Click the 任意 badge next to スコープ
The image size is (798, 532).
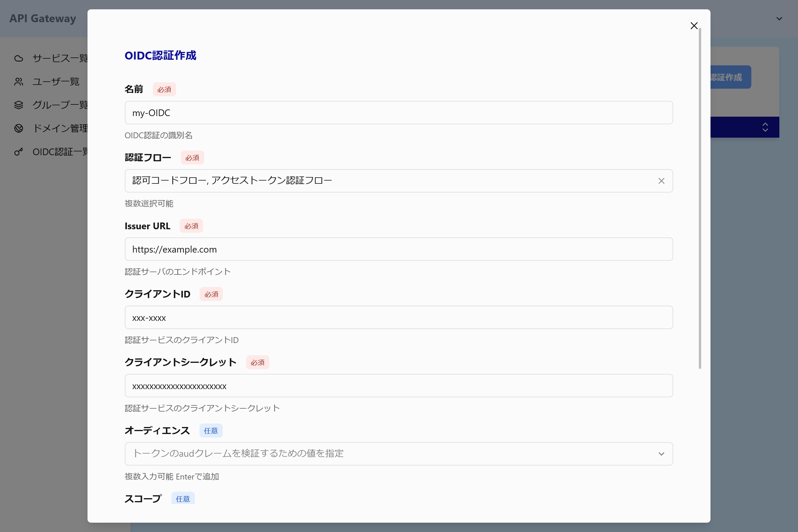183,498
